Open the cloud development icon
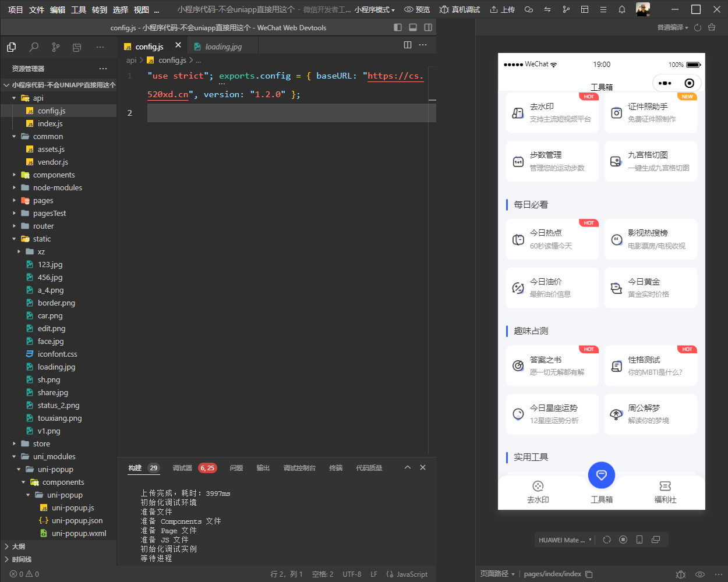This screenshot has height=582, width=728. pyautogui.click(x=529, y=9)
